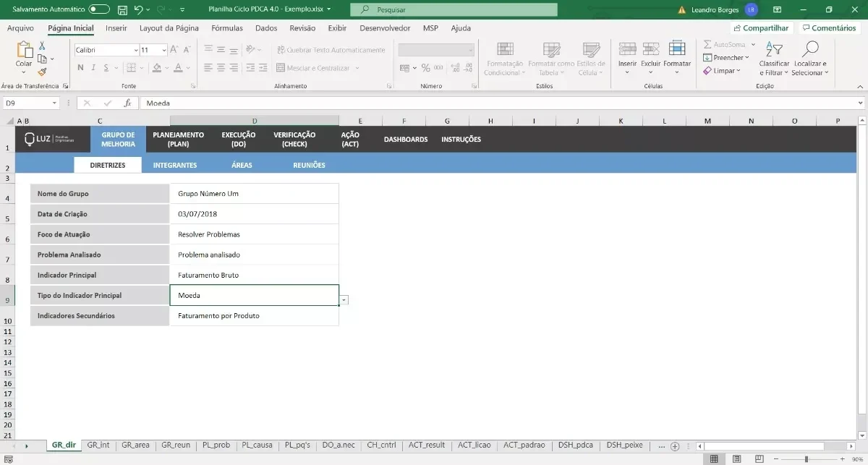Image resolution: width=868 pixels, height=465 pixels.
Task: Click the Format Painter brush icon
Action: click(x=42, y=72)
